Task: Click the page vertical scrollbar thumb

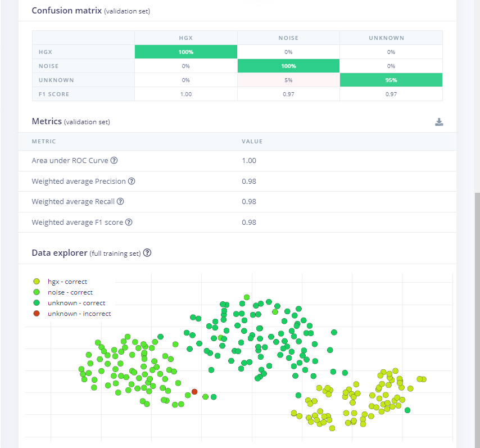Action: pyautogui.click(x=477, y=320)
